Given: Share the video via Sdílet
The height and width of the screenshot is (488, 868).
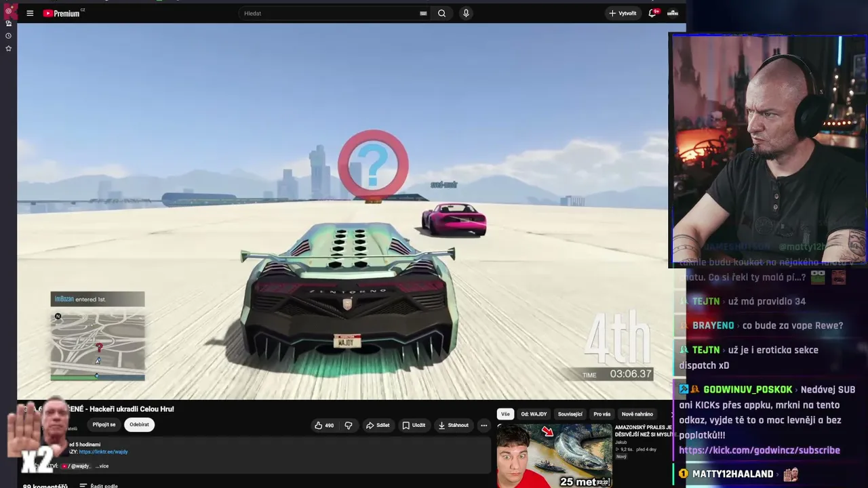Looking at the screenshot, I should 378,426.
